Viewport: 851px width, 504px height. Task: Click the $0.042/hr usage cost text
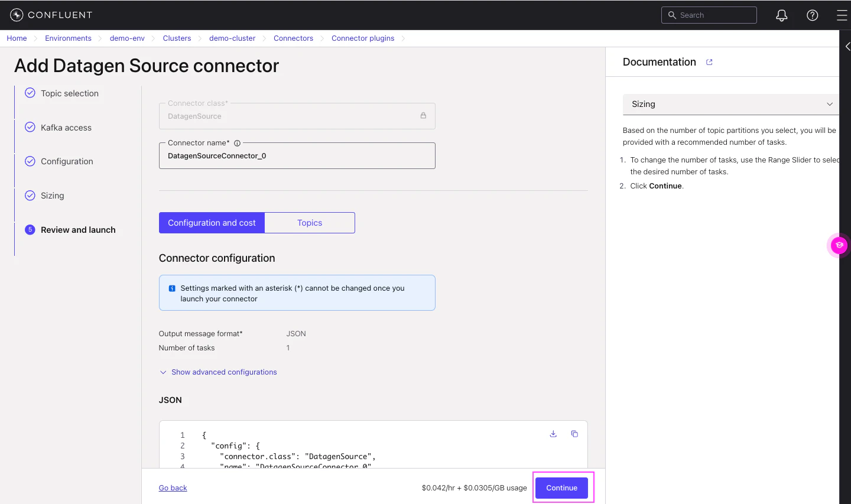point(475,488)
